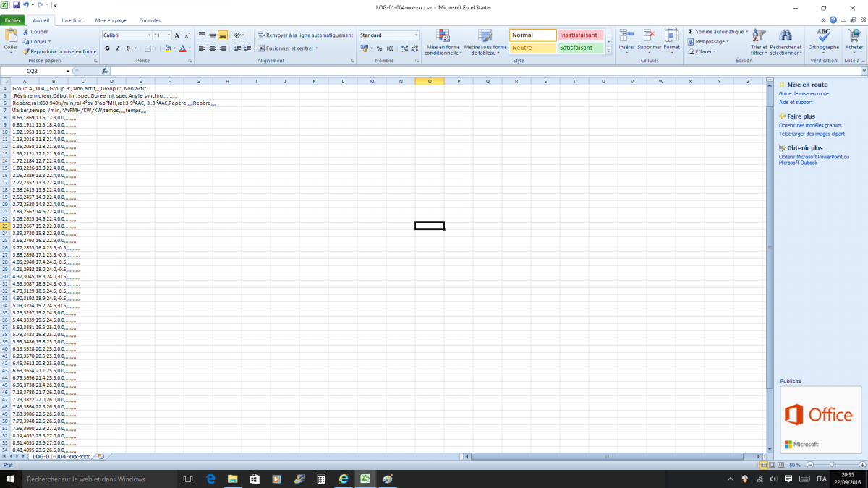
Task: Open the Trier et filtrer dropdown
Action: click(758, 42)
